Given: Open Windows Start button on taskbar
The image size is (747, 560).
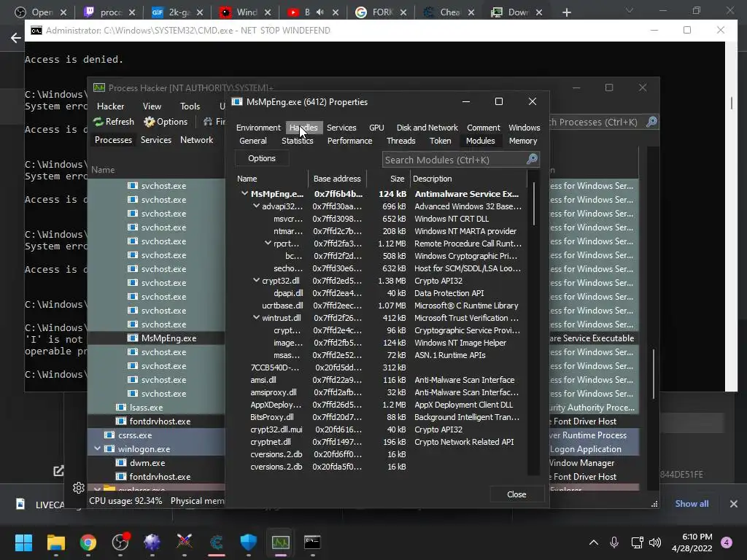Looking at the screenshot, I should pos(23,542).
